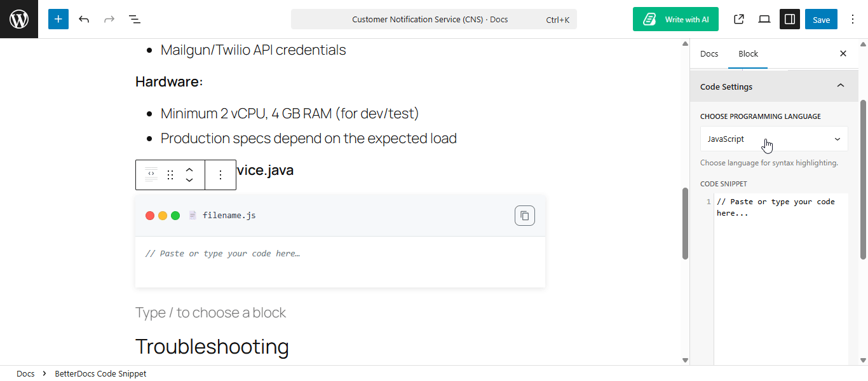Redo the last undone change
The image size is (868, 381).
(x=109, y=19)
